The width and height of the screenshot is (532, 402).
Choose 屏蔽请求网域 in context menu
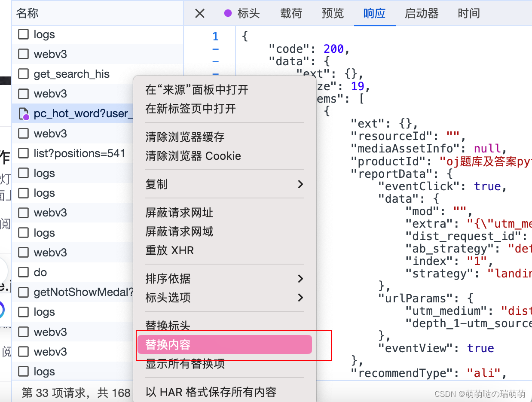tap(224, 231)
